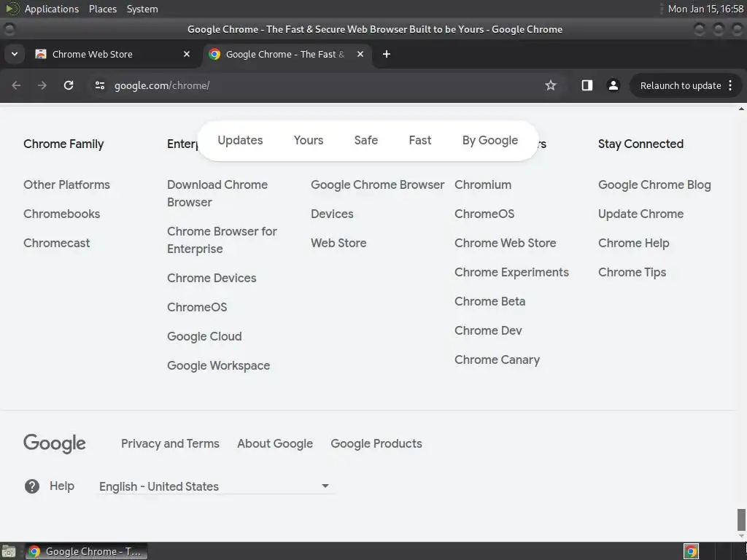
Task: Close the Chrome Web Store tab
Action: [x=187, y=54]
